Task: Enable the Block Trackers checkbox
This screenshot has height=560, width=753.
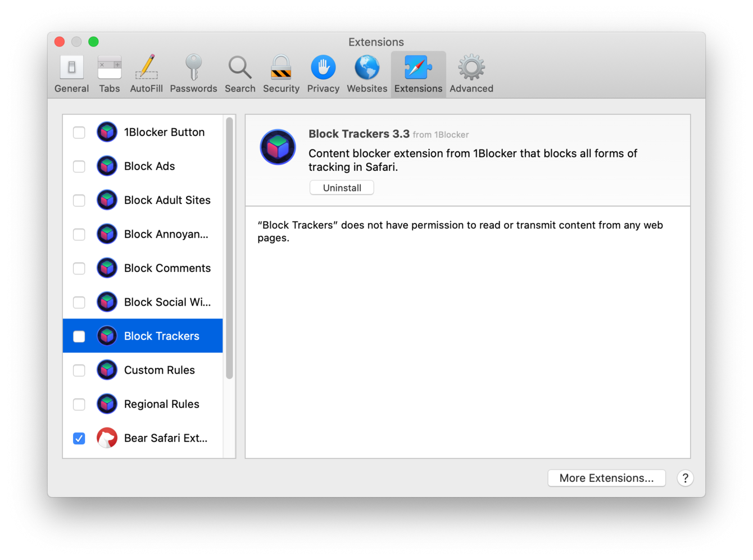Action: pos(79,336)
